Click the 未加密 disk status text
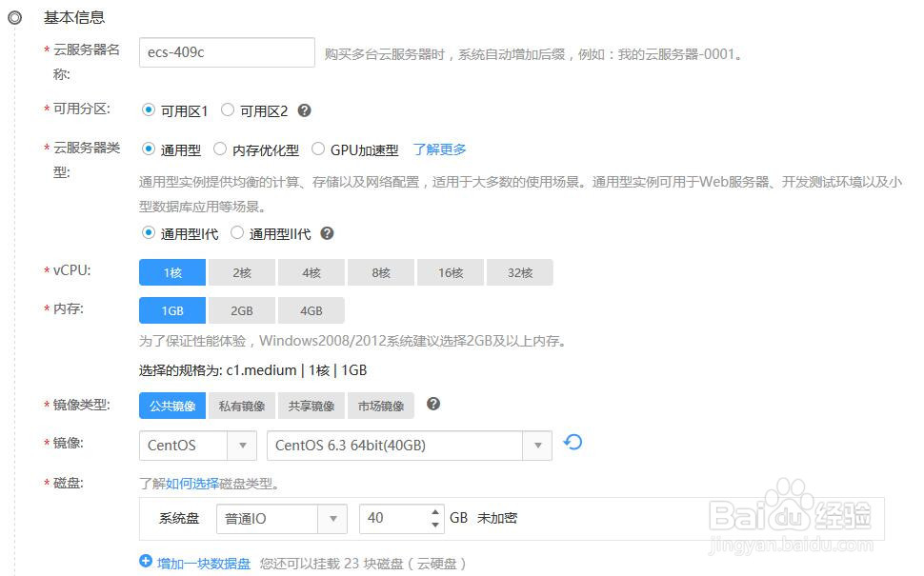The height and width of the screenshot is (576, 924). click(496, 518)
